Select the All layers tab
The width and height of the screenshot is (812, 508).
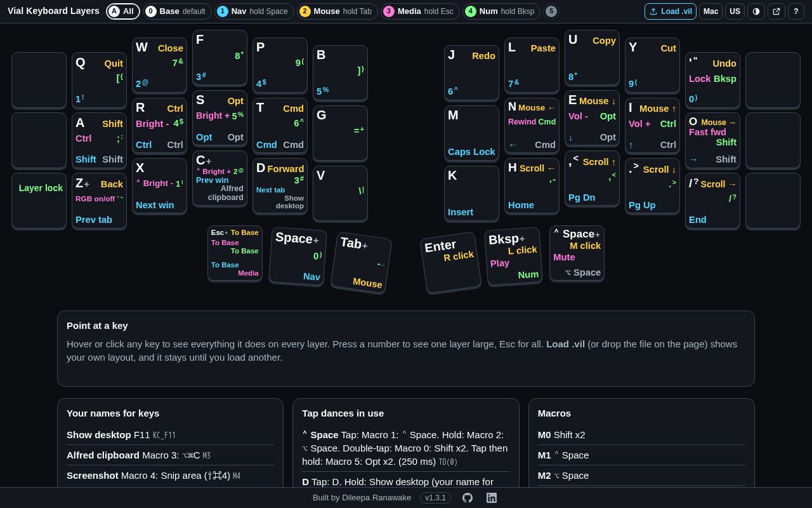click(123, 11)
